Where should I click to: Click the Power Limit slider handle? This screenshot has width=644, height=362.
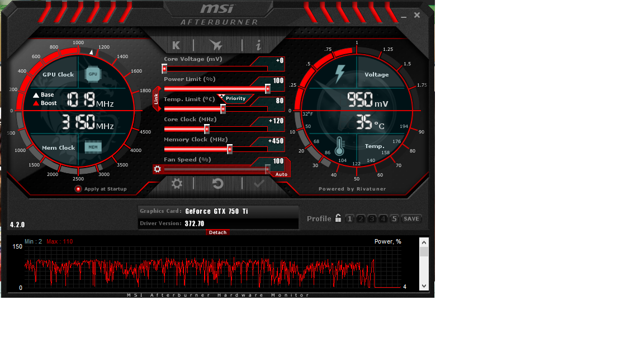point(268,89)
